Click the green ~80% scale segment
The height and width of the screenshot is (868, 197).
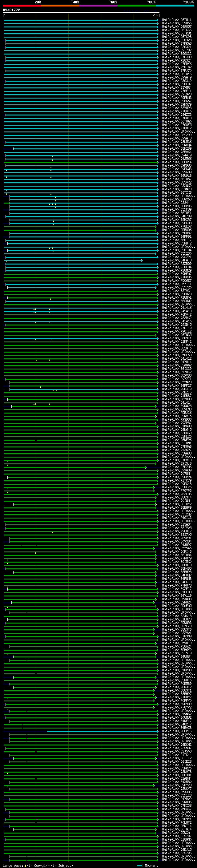tap(137, 6)
